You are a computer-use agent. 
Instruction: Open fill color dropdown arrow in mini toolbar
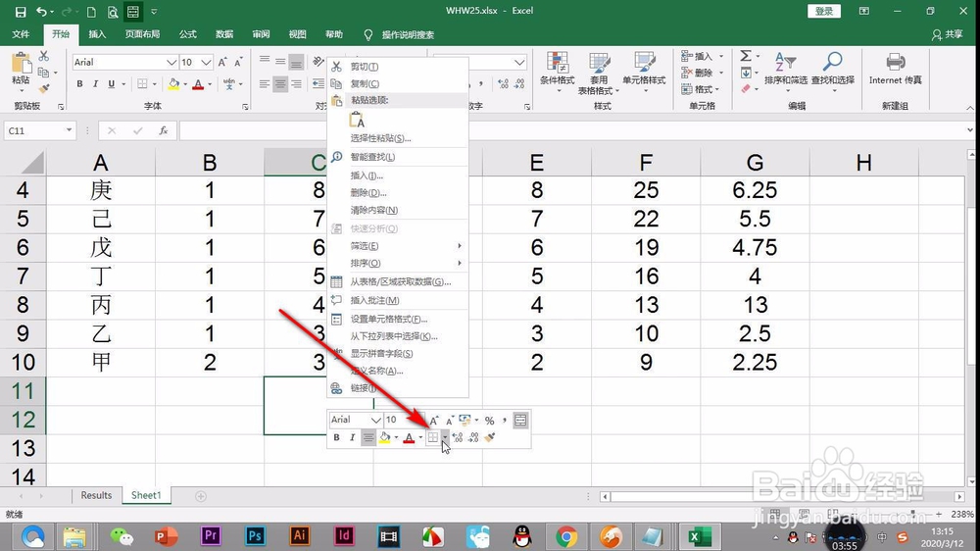point(396,438)
